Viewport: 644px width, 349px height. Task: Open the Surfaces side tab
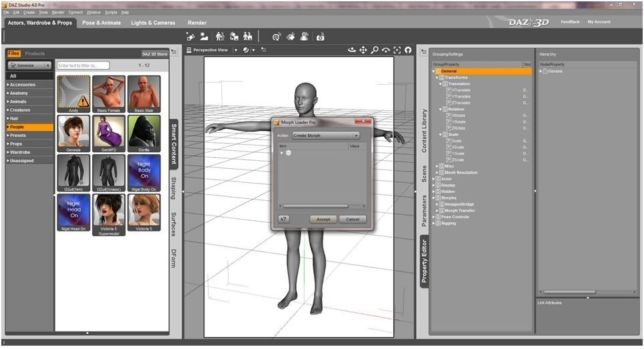[173, 224]
